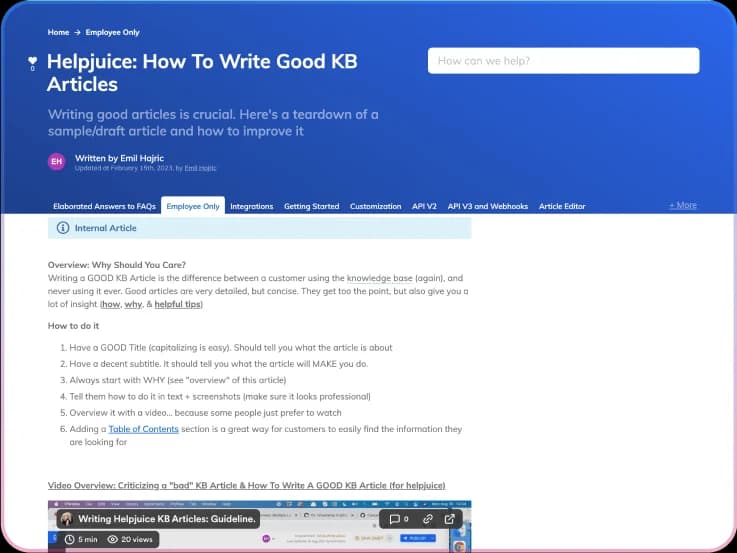Click the 'knowledge base' glossary link
This screenshot has width=737, height=553.
point(380,278)
